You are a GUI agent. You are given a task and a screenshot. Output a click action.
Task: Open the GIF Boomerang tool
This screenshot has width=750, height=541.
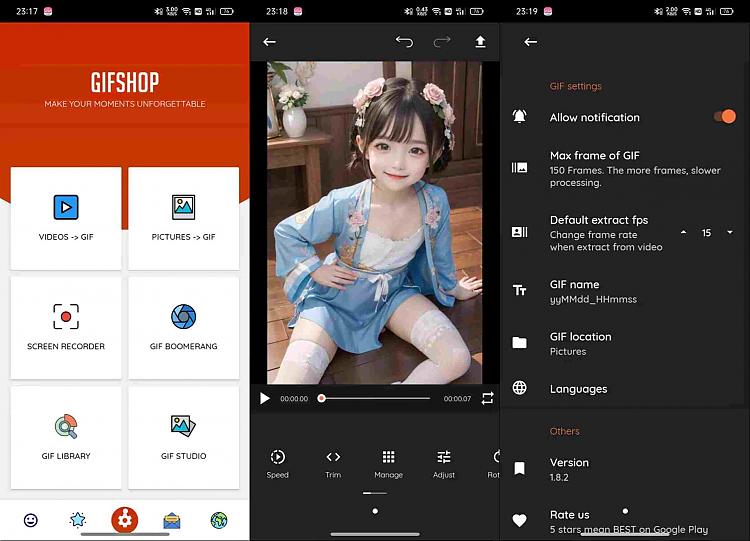tap(183, 327)
